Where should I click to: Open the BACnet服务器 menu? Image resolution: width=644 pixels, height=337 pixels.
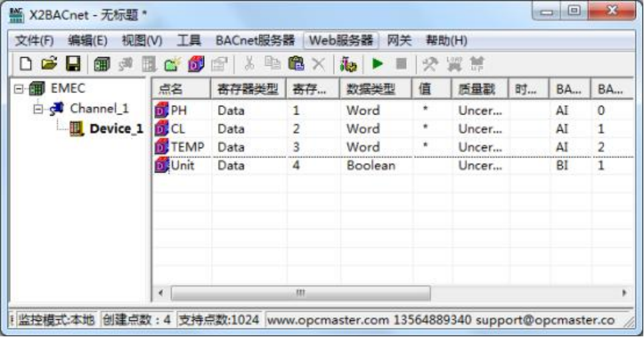(255, 41)
